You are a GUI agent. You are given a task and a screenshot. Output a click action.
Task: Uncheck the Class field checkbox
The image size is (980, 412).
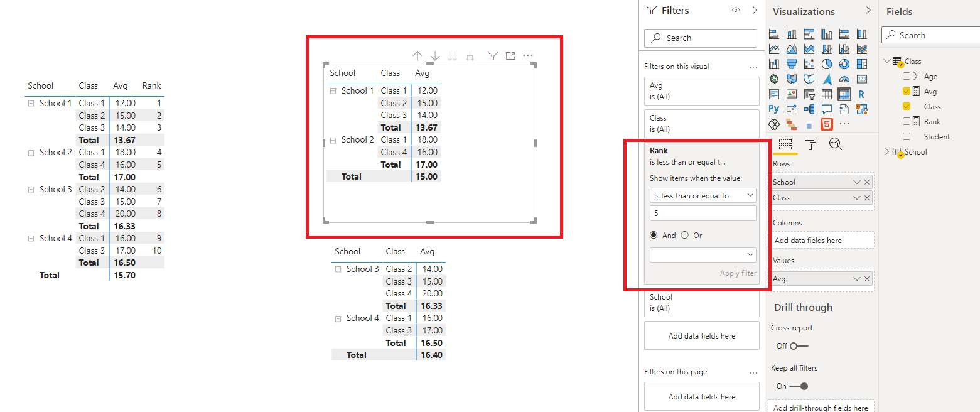(906, 106)
